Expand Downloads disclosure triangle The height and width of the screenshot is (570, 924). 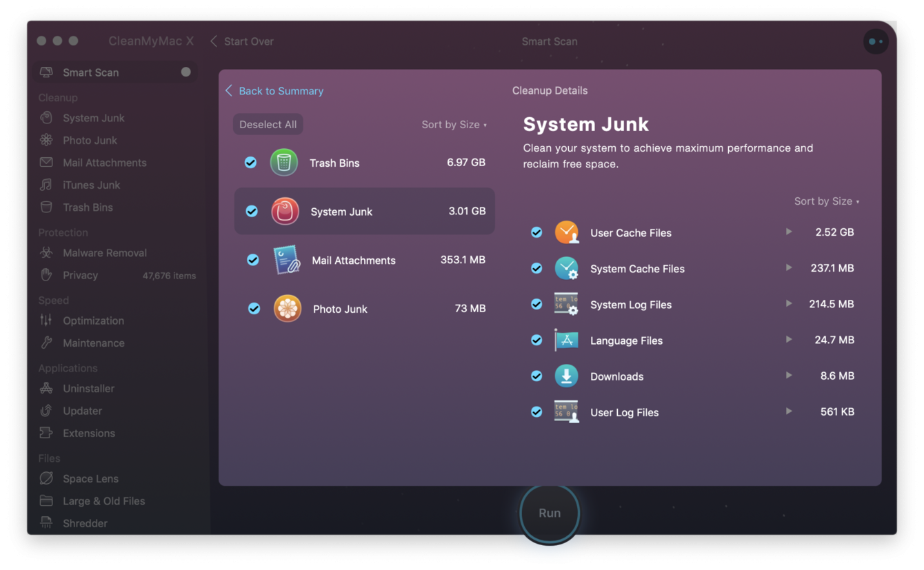[789, 375]
